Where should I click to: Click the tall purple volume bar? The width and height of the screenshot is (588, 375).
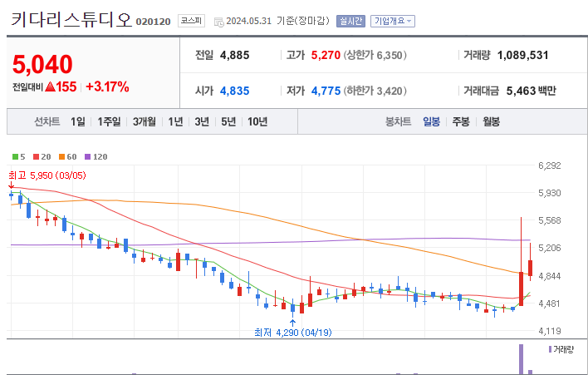pyautogui.click(x=521, y=359)
